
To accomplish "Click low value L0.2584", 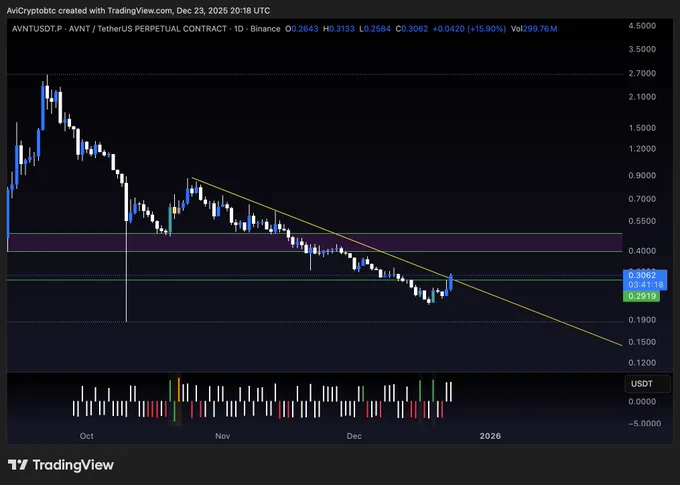I will [375, 29].
